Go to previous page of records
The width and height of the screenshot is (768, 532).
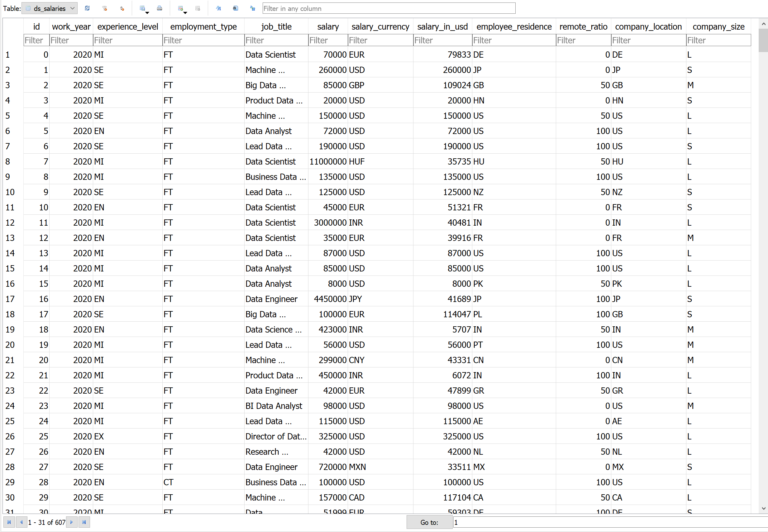(21, 522)
